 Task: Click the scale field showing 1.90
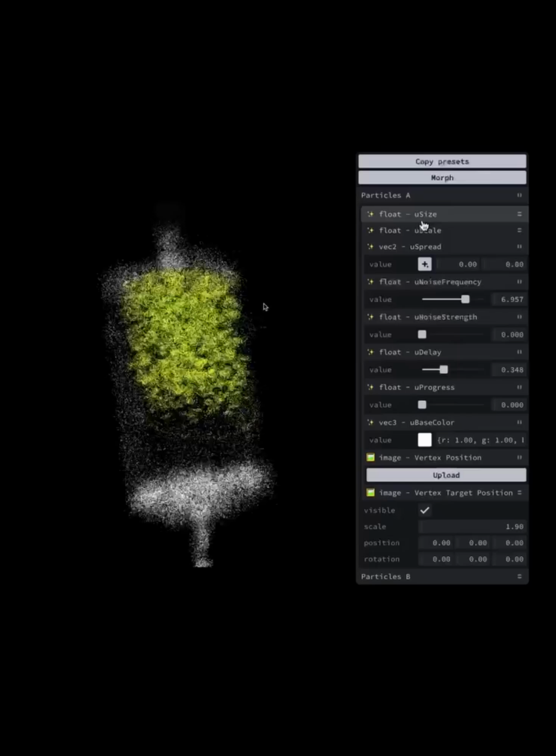click(472, 526)
